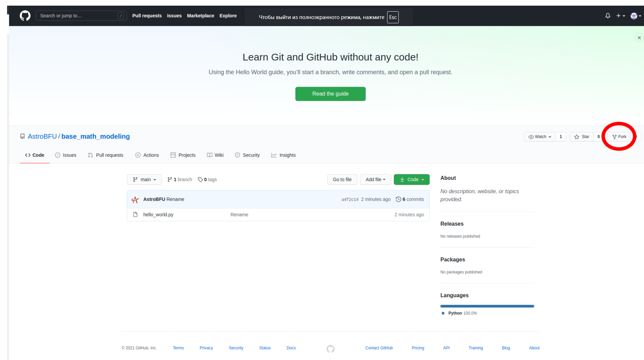The width and height of the screenshot is (644, 360).
Task: Open the AstroBFU owner profile link
Action: click(x=42, y=136)
